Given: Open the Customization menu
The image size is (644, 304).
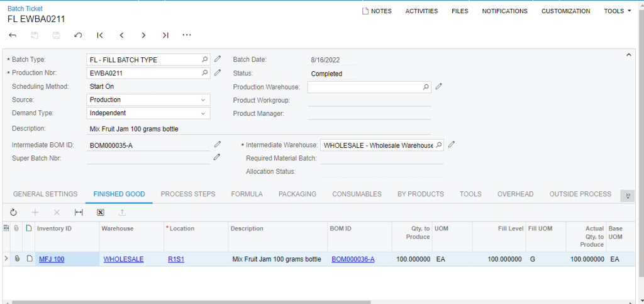Looking at the screenshot, I should point(566,11).
